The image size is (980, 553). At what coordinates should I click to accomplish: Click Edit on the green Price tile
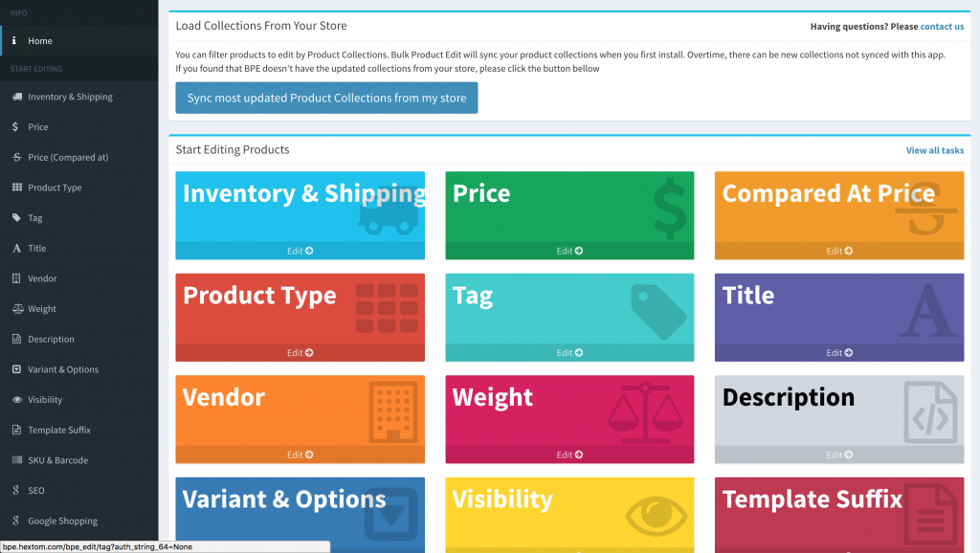pyautogui.click(x=569, y=251)
